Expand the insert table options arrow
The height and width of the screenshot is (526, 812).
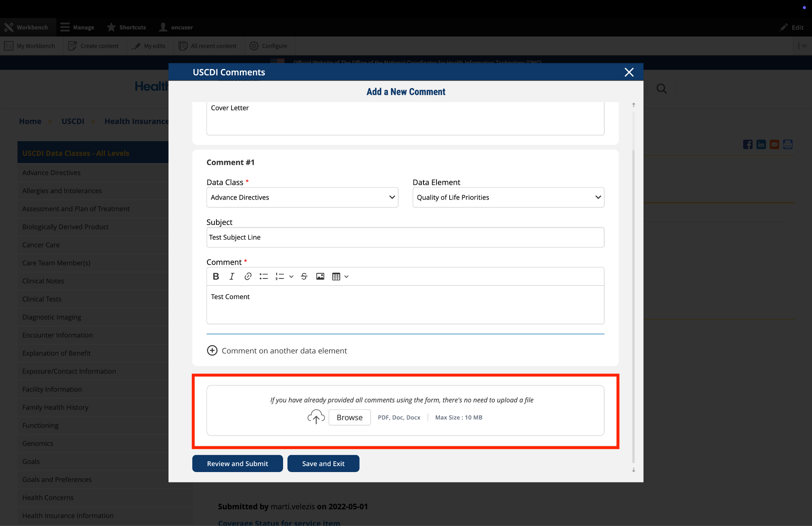pyautogui.click(x=347, y=276)
